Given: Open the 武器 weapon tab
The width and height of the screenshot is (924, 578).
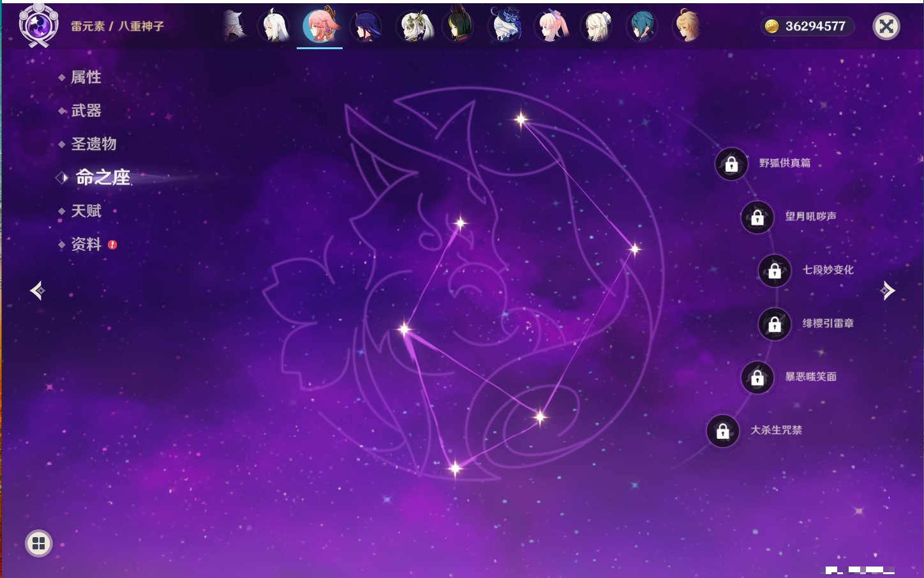Looking at the screenshot, I should tap(86, 110).
